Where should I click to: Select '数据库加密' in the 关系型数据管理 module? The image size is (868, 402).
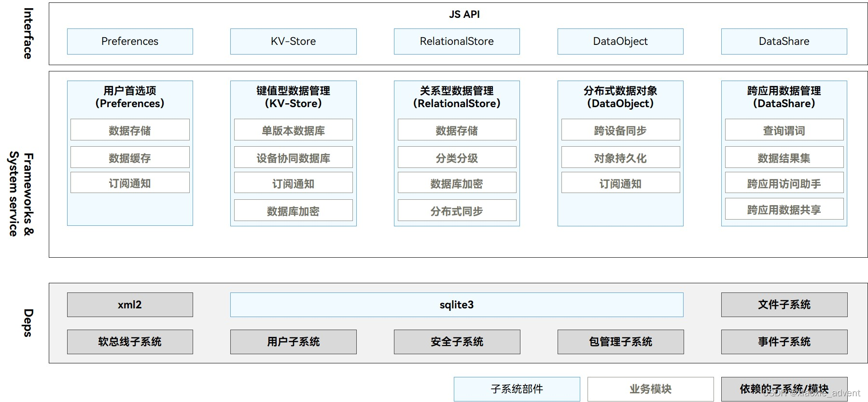click(457, 183)
